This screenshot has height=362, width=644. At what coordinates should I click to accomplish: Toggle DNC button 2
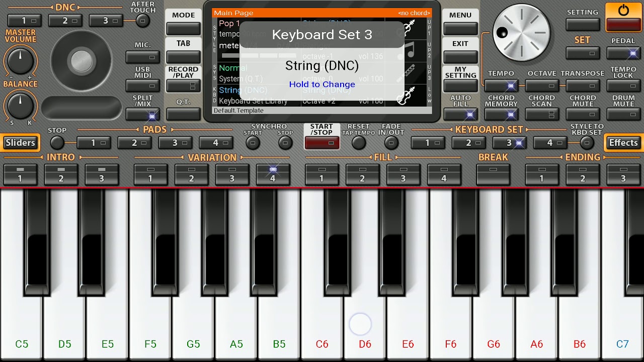65,21
